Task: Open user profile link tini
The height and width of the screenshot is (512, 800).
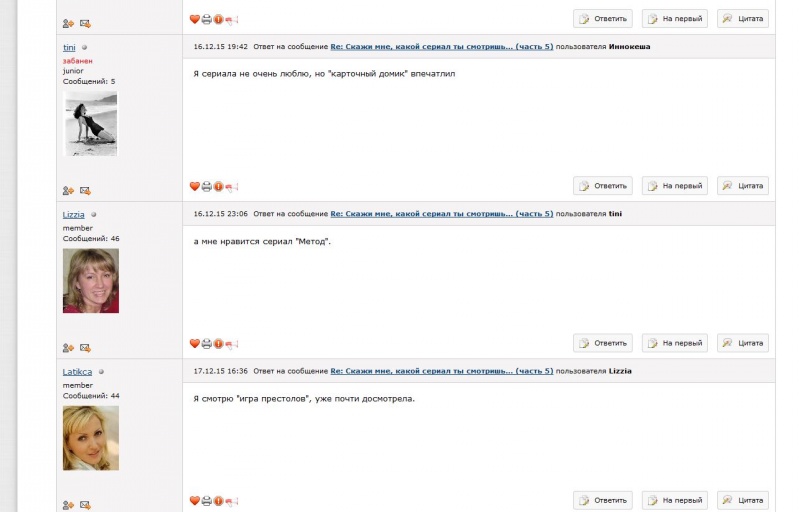Action: [x=69, y=47]
